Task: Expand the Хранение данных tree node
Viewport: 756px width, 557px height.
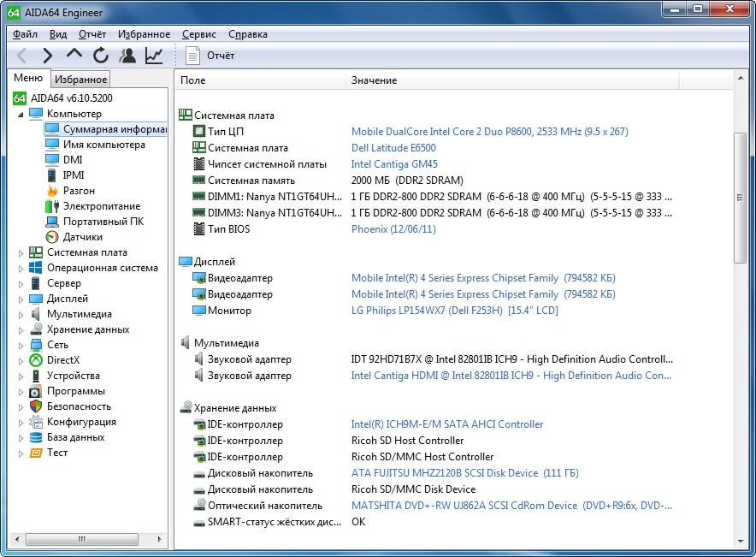Action: (x=21, y=330)
